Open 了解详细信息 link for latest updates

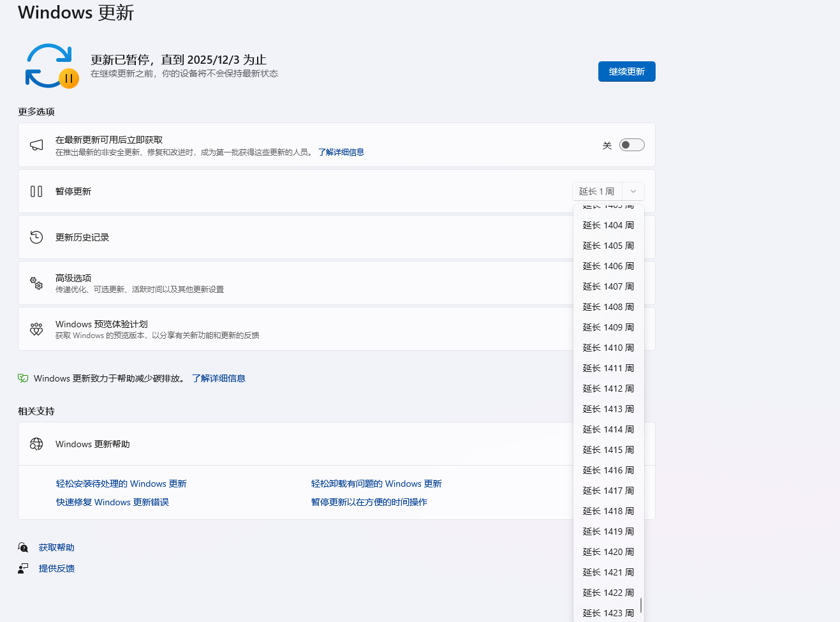(x=341, y=152)
